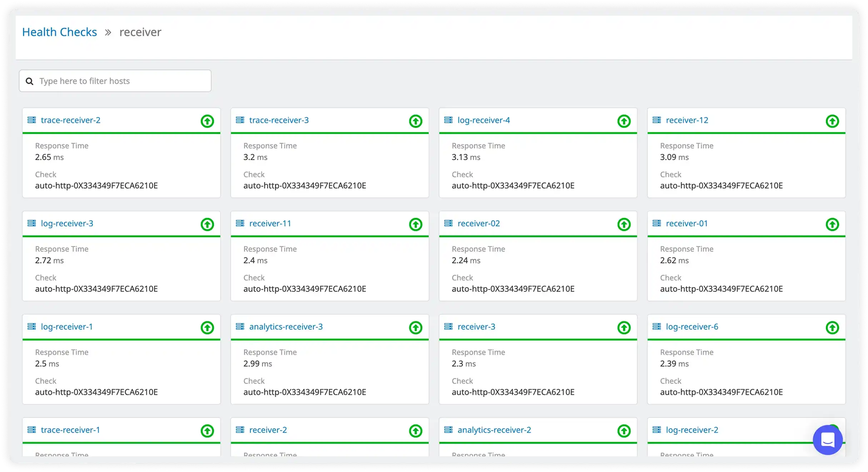The width and height of the screenshot is (868, 472).
Task: Click the up-status icon on receiver-02 card
Action: pos(624,224)
